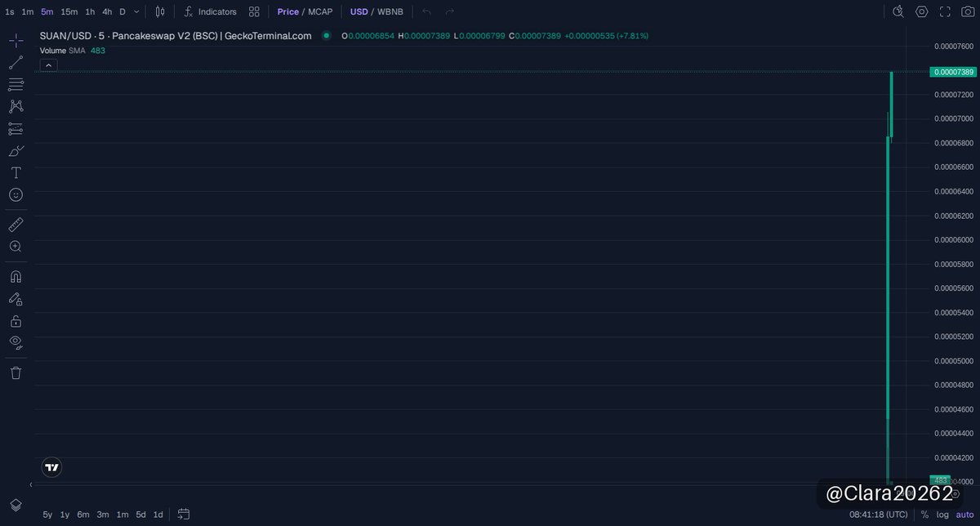
Task: Toggle log scale mode
Action: pos(943,515)
